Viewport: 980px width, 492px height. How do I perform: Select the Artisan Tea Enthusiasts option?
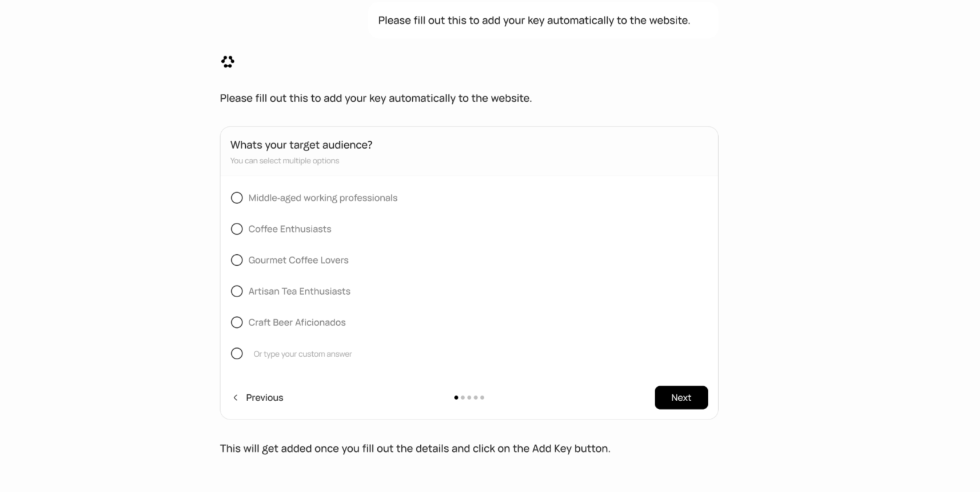(237, 291)
